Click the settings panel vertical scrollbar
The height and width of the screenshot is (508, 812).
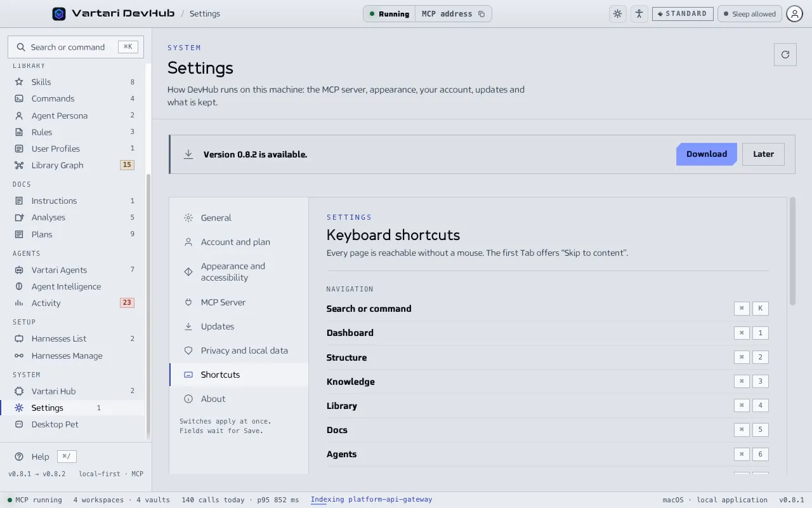(792, 251)
